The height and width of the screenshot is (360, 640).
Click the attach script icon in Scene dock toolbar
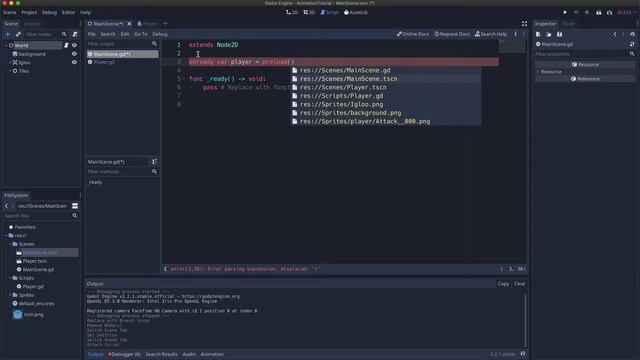[x=75, y=35]
